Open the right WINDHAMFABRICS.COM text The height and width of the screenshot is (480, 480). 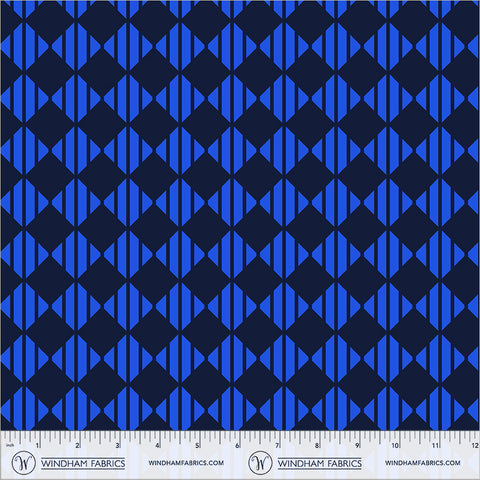(423, 463)
